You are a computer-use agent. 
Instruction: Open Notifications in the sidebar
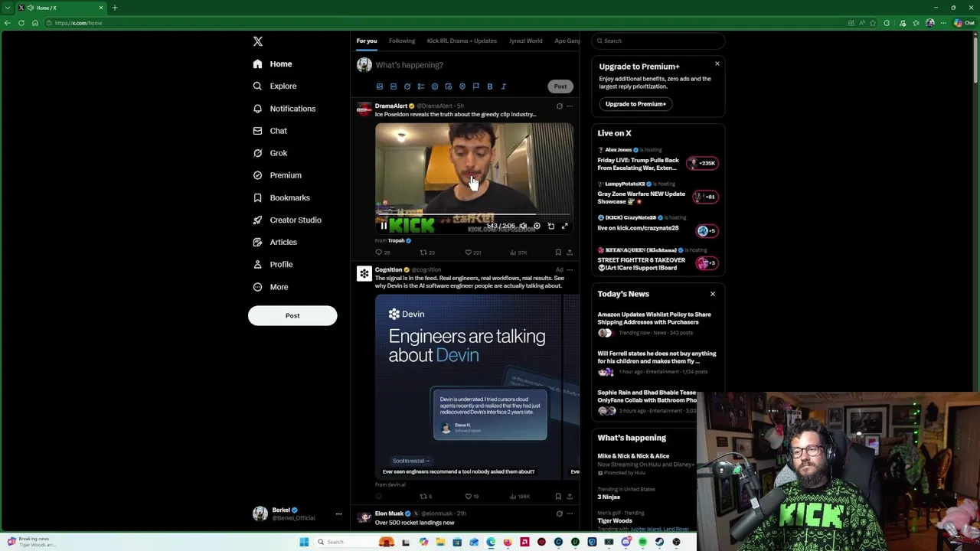point(284,109)
